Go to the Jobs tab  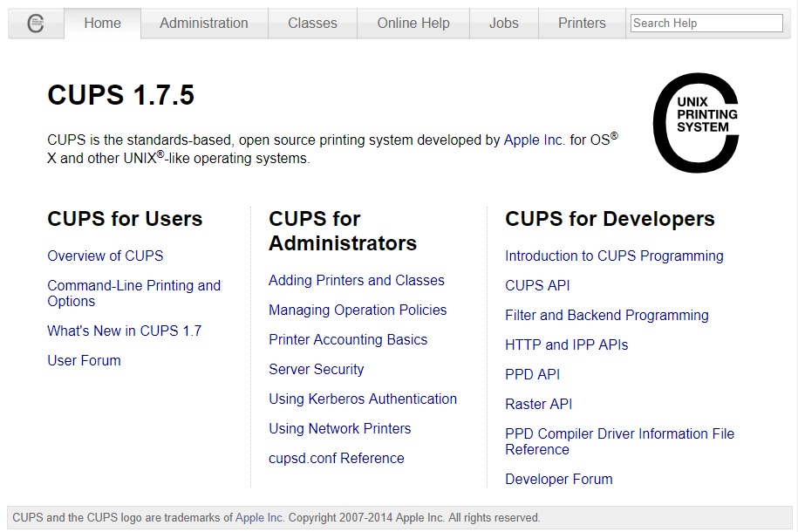tap(503, 24)
